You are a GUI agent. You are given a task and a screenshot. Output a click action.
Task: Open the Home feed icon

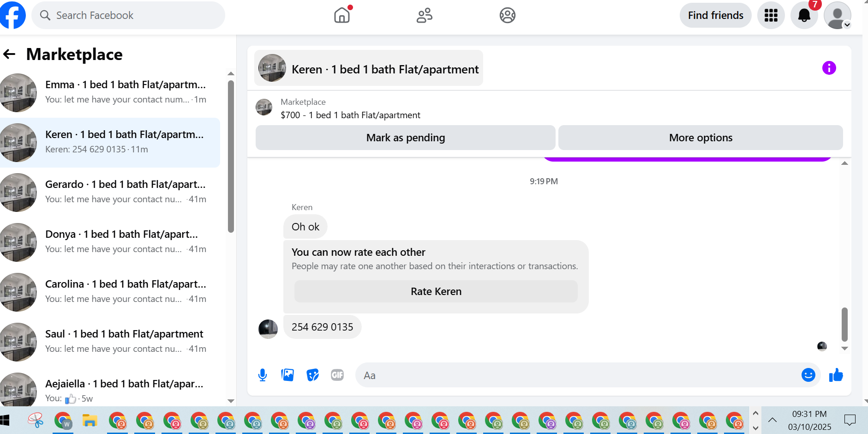342,15
